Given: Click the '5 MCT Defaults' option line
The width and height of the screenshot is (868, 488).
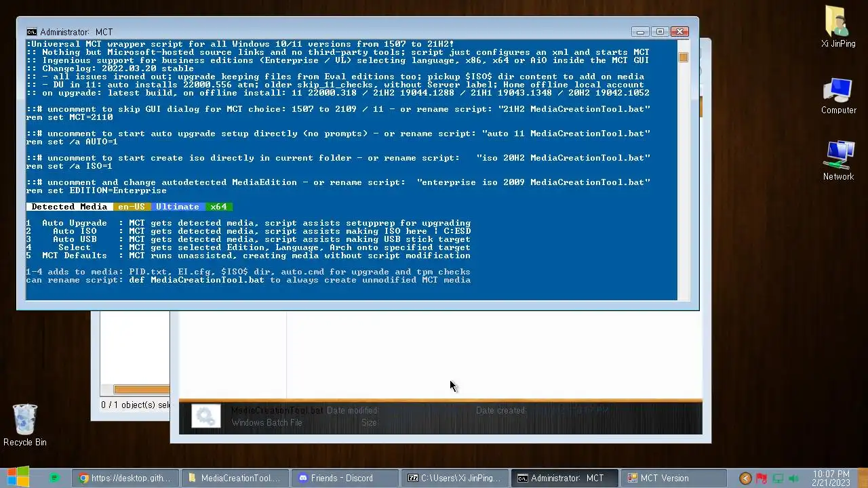Looking at the screenshot, I should point(248,256).
